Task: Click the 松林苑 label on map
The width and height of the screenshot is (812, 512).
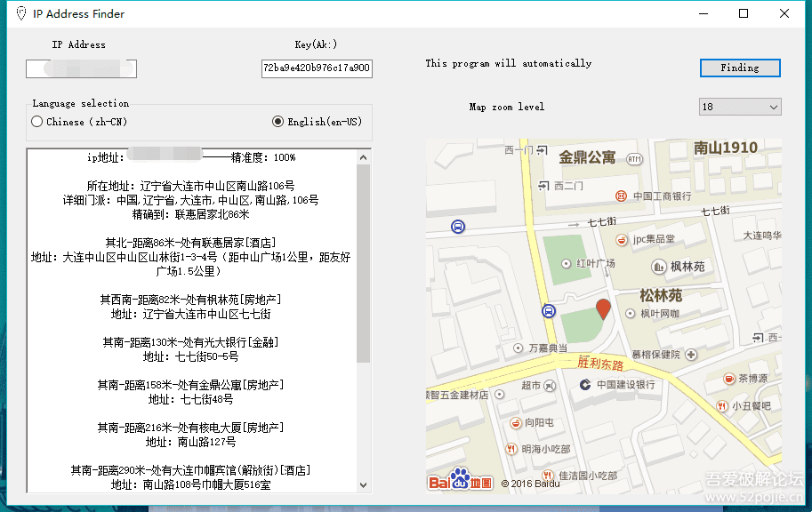Action: click(661, 296)
